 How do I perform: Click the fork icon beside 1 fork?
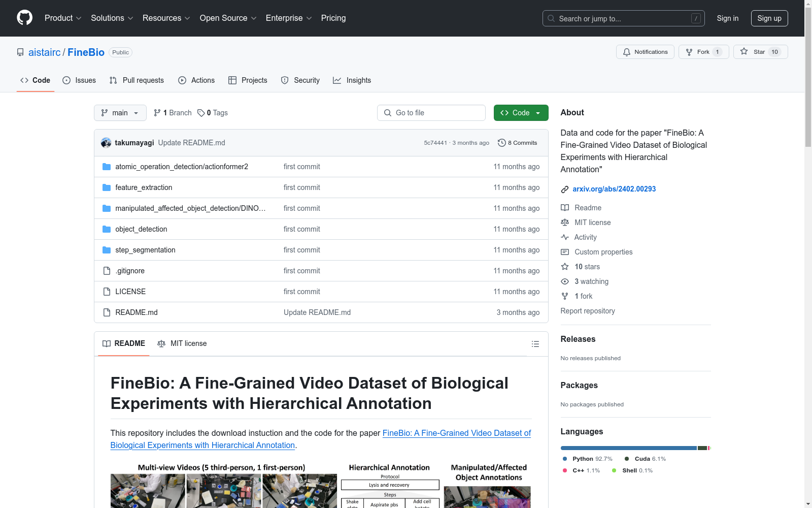tap(565, 296)
